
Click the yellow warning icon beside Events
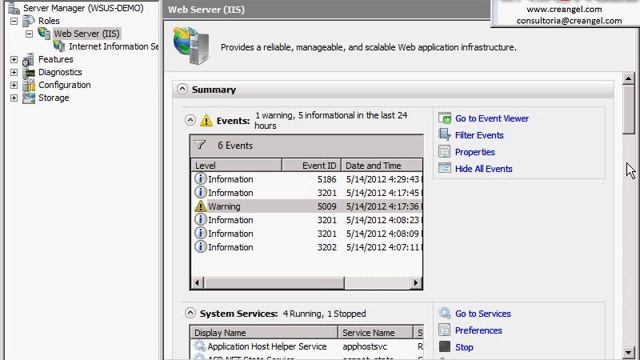coord(206,120)
